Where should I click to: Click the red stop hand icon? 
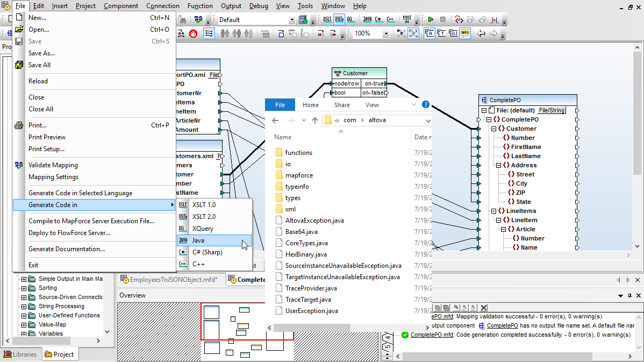coord(194,34)
